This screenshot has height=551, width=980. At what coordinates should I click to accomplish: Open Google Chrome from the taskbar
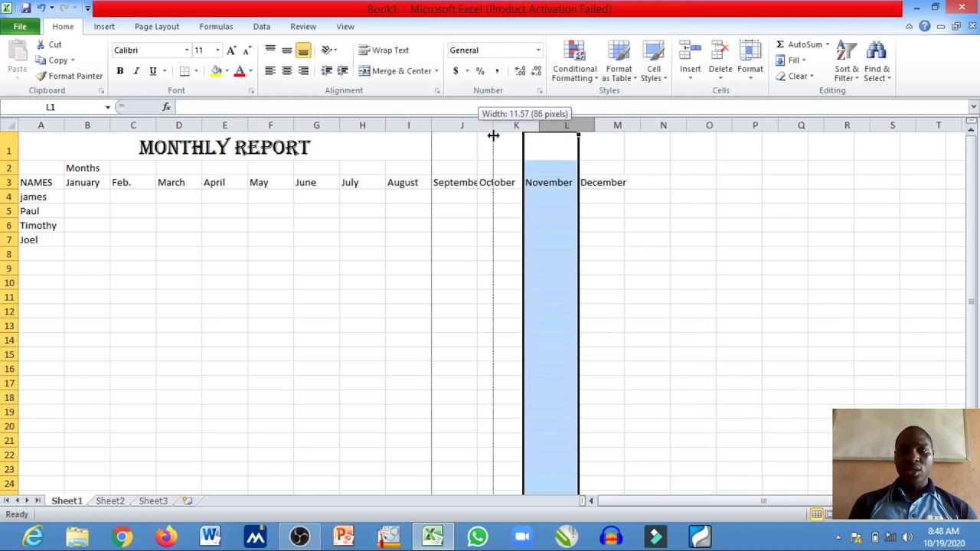[122, 536]
